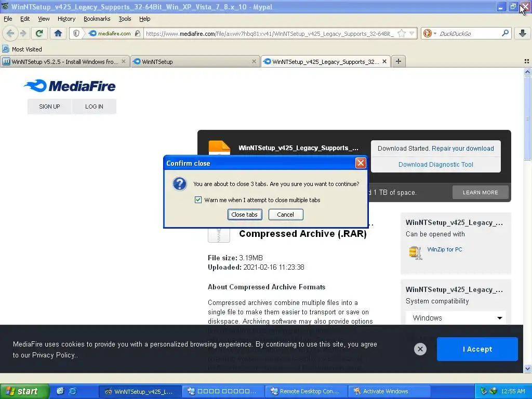Screen dimensions: 532x399
Task: Click the DuckDuckGo search field
Action: coord(469,33)
